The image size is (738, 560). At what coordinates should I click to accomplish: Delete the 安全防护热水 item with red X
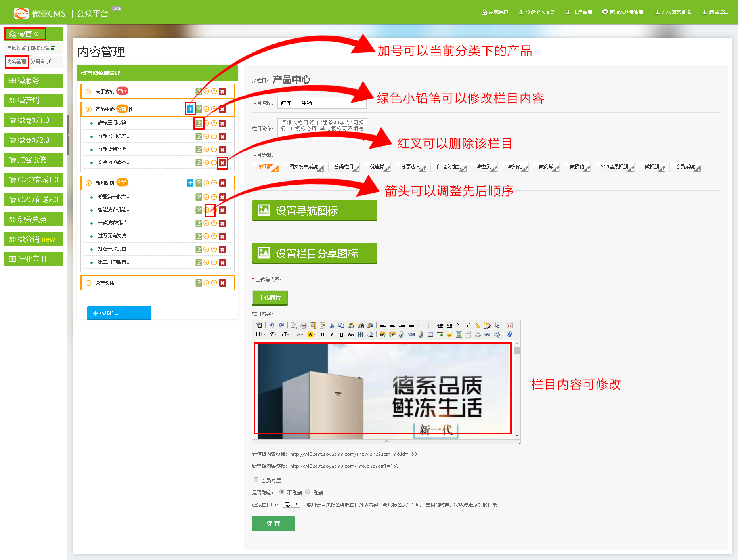pyautogui.click(x=222, y=162)
